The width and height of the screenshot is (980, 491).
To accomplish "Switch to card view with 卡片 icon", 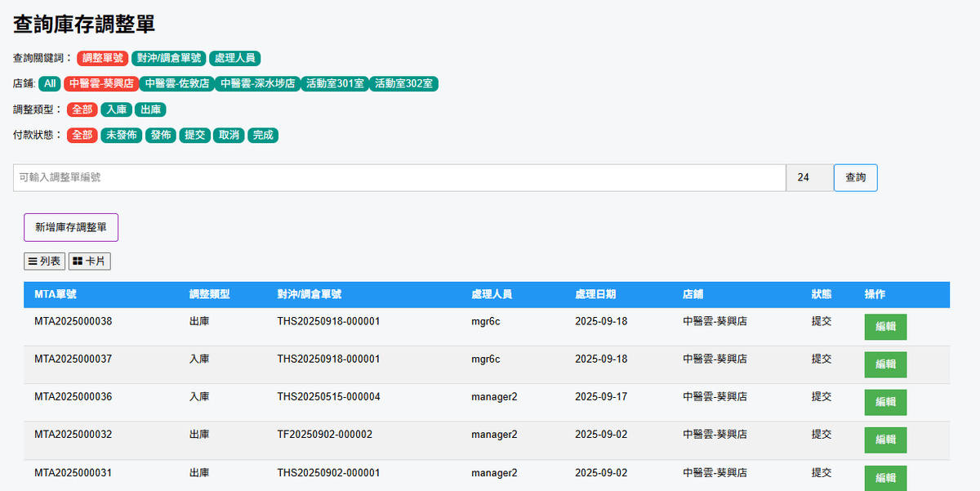I will 89,261.
